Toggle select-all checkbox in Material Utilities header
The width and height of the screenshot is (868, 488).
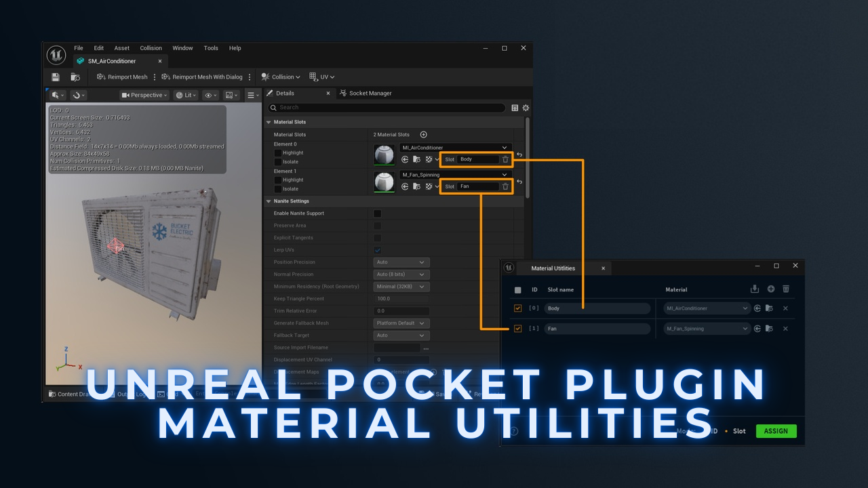coord(518,290)
